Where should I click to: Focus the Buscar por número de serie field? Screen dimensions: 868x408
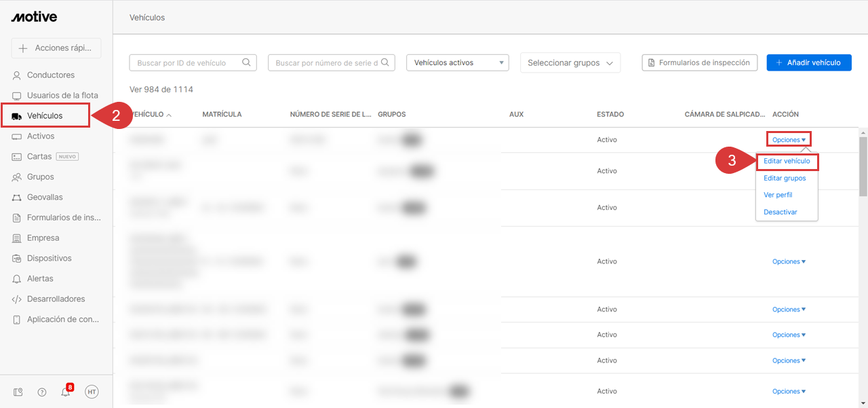point(332,62)
